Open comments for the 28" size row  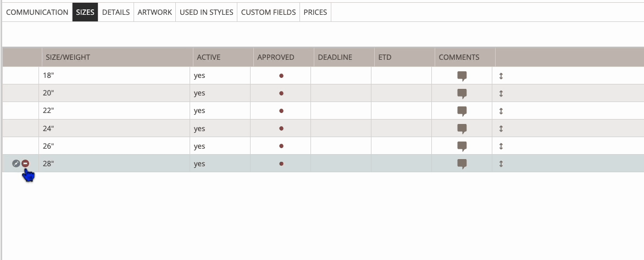click(x=462, y=165)
